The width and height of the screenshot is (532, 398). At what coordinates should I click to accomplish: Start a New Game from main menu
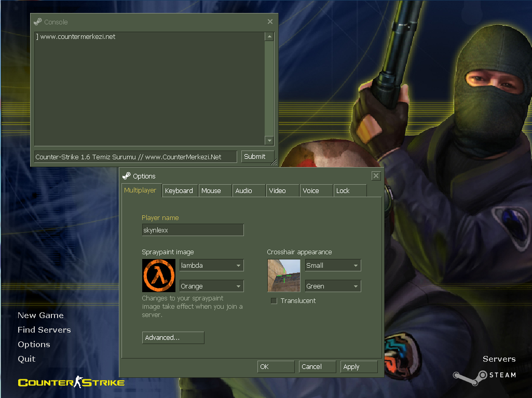click(x=40, y=315)
